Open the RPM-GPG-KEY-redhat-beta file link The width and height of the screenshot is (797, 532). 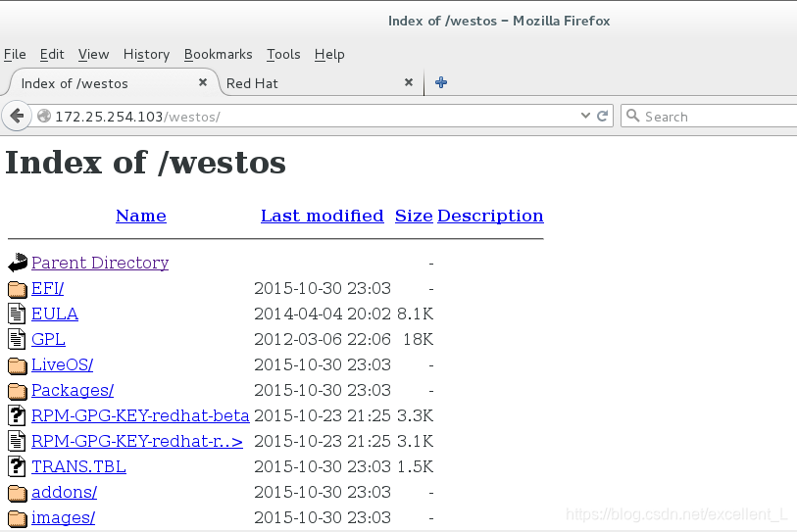tap(140, 415)
